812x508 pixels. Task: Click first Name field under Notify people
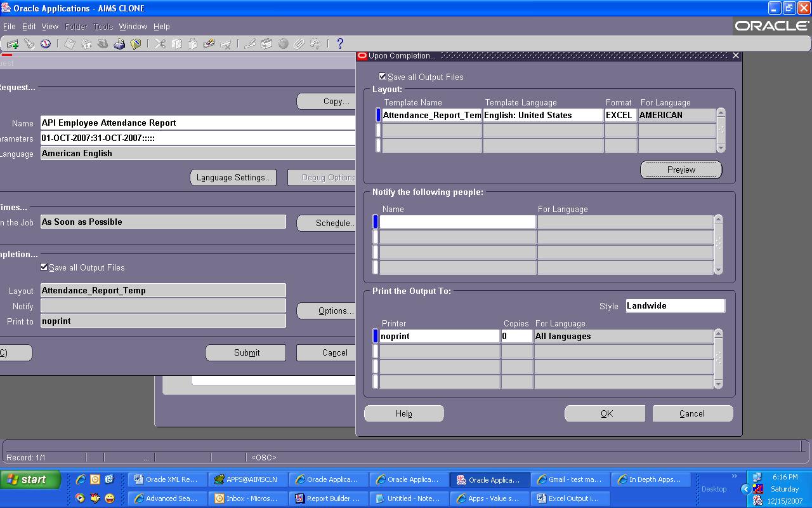tap(457, 222)
